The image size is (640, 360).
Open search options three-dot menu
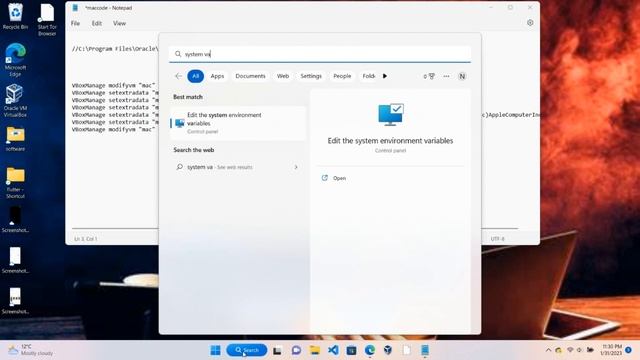[x=446, y=76]
